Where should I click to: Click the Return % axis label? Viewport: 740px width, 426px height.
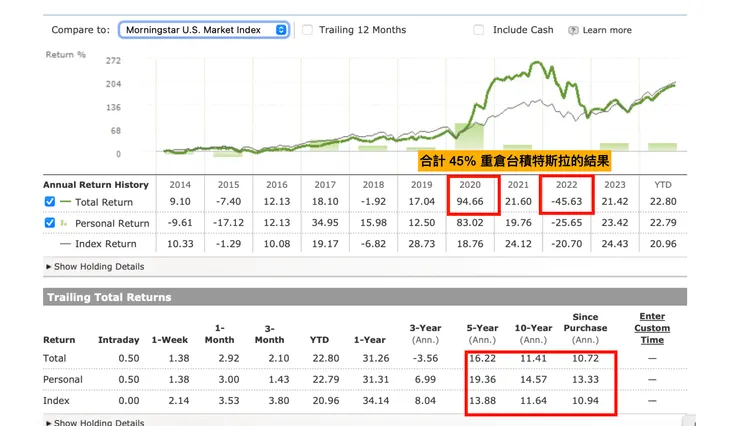coord(66,55)
